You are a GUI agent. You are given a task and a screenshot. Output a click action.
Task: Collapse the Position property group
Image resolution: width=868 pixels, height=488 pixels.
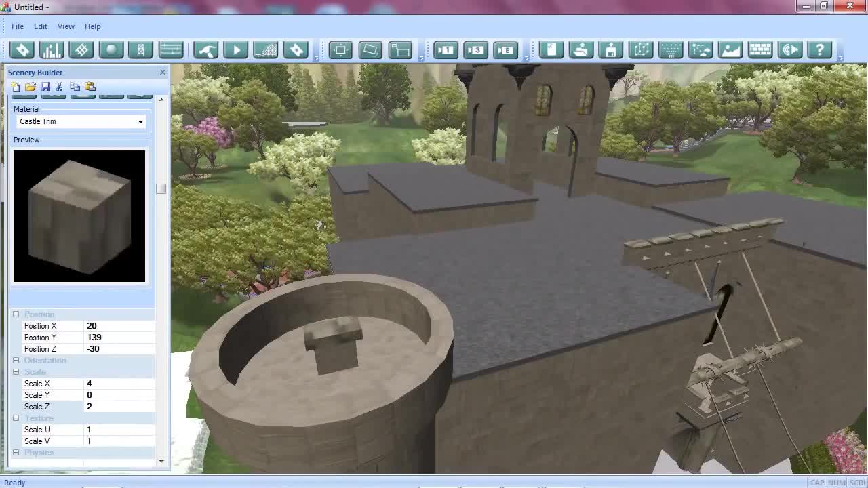click(x=16, y=314)
